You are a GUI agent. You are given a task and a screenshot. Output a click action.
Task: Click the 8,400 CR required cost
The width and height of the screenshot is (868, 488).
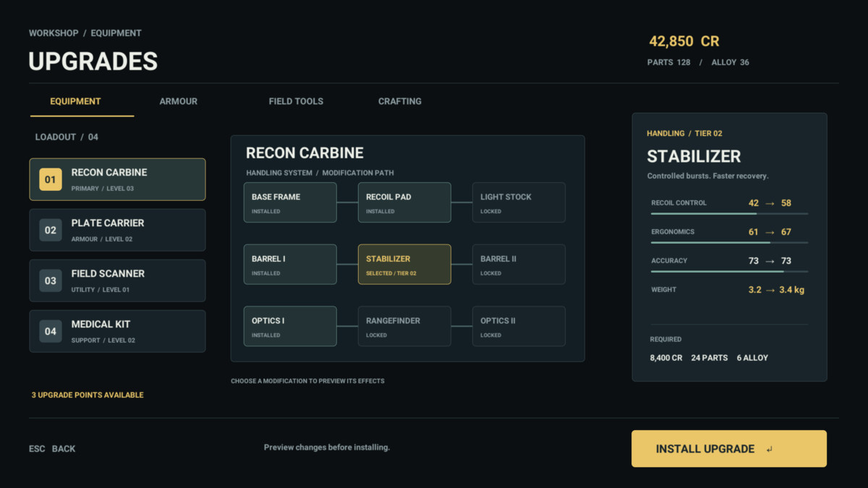point(666,358)
